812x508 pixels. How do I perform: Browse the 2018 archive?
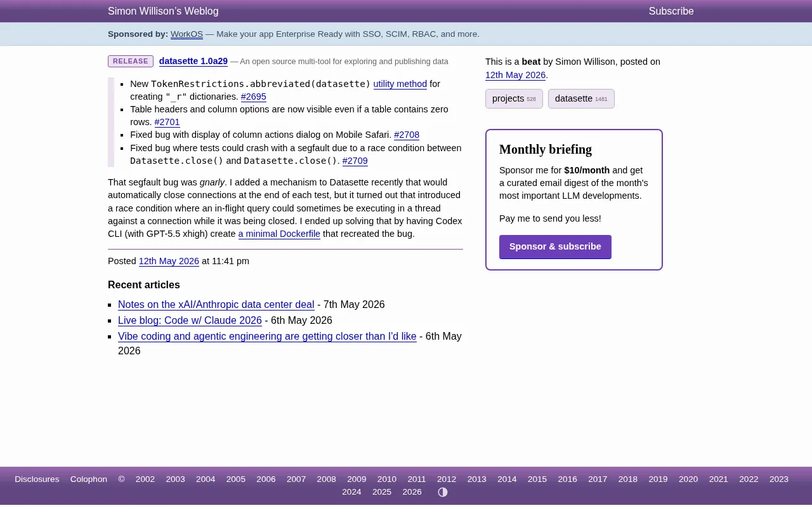[628, 479]
